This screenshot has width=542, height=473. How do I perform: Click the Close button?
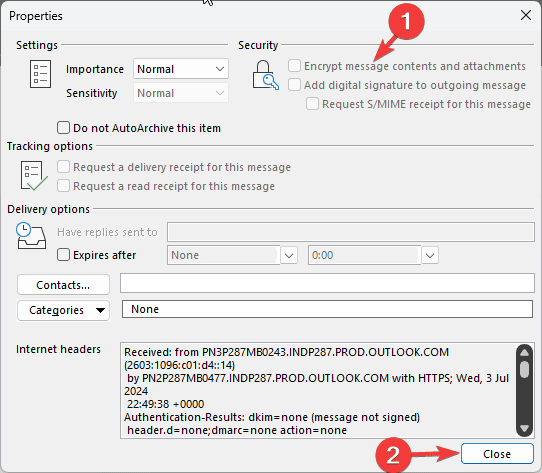[x=497, y=454]
